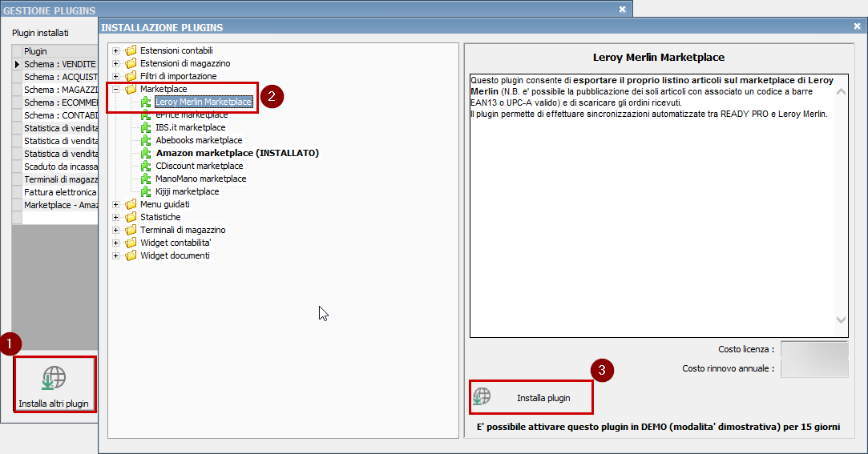Screen dimensions: 868x454
Task: Select Amazon marketplace (INSTALLATO) entry
Action: (237, 153)
